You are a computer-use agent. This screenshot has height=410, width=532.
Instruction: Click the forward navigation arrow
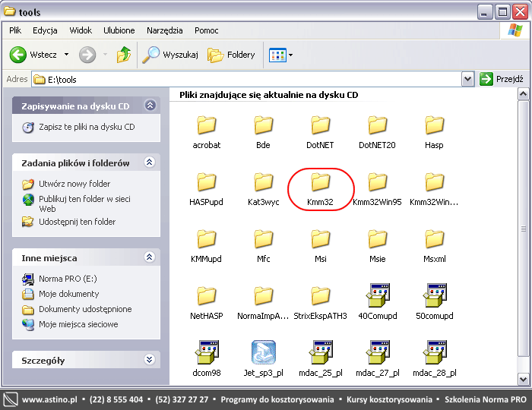pos(87,55)
